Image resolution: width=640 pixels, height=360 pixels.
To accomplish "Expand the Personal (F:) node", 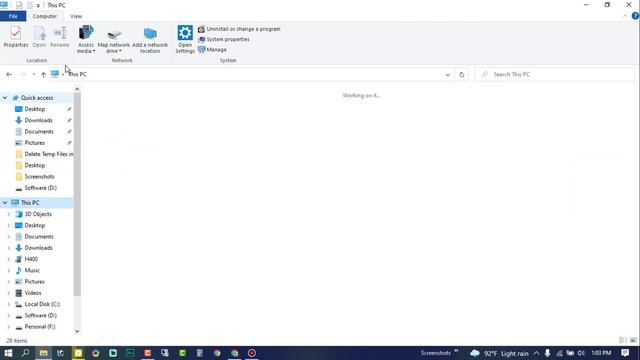I will (x=9, y=327).
